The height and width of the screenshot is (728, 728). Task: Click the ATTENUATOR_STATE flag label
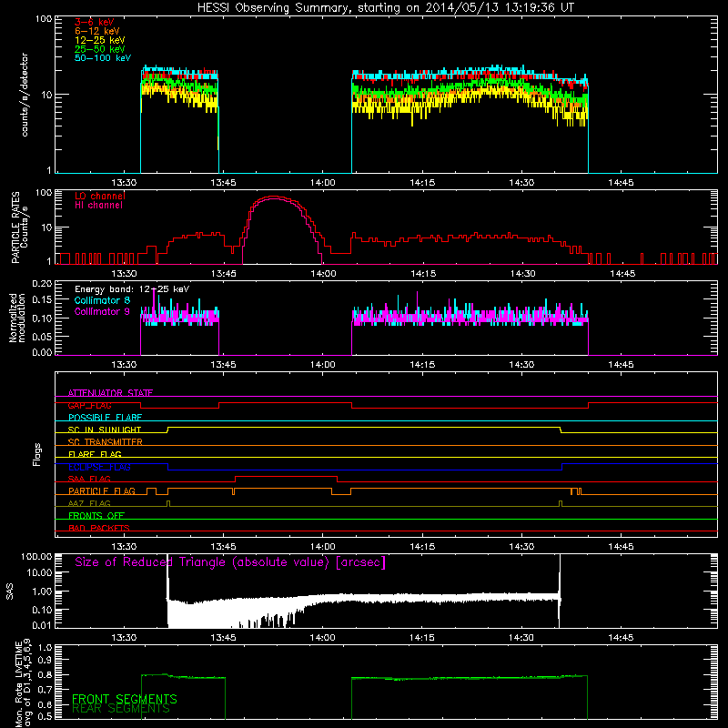tap(110, 393)
